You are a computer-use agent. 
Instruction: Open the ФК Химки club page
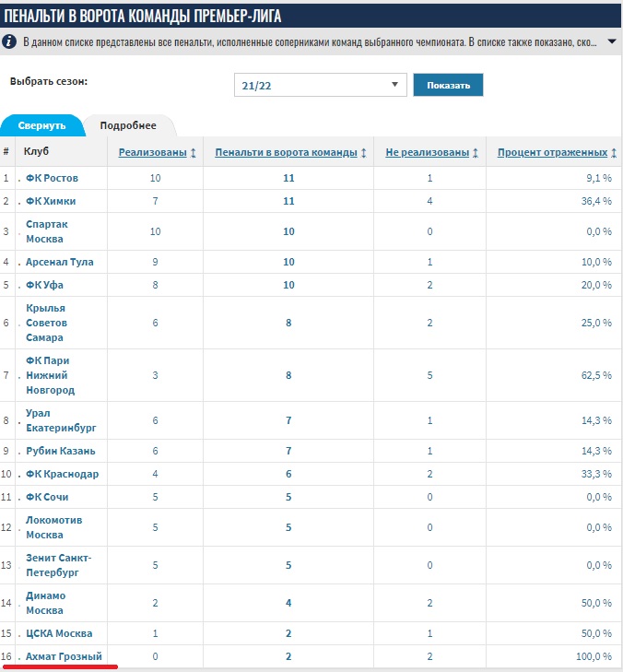coord(51,201)
